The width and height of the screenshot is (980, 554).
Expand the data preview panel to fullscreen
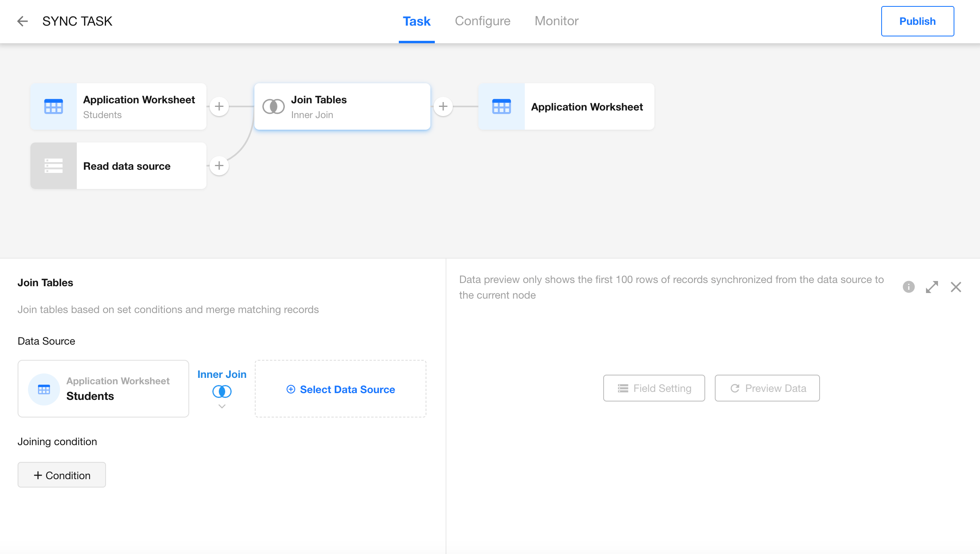click(932, 287)
